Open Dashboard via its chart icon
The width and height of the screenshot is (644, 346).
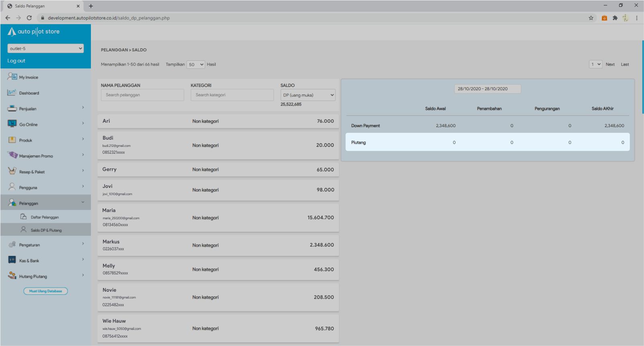point(12,93)
